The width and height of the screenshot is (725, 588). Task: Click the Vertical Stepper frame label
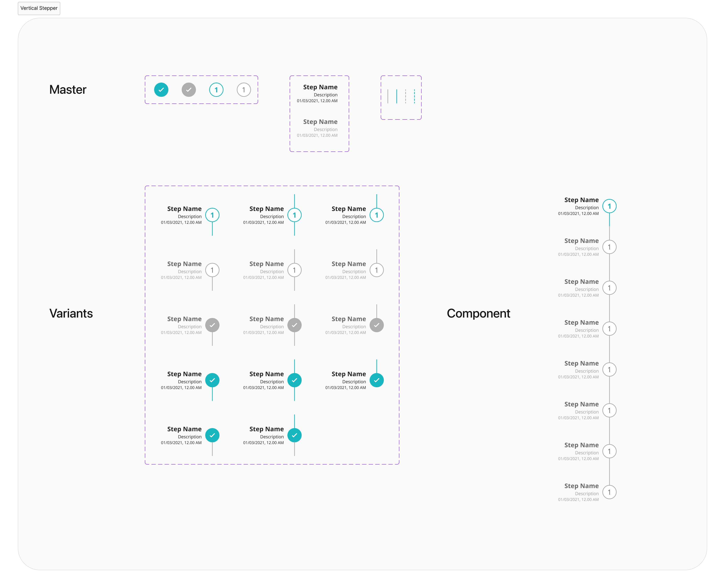coord(39,8)
